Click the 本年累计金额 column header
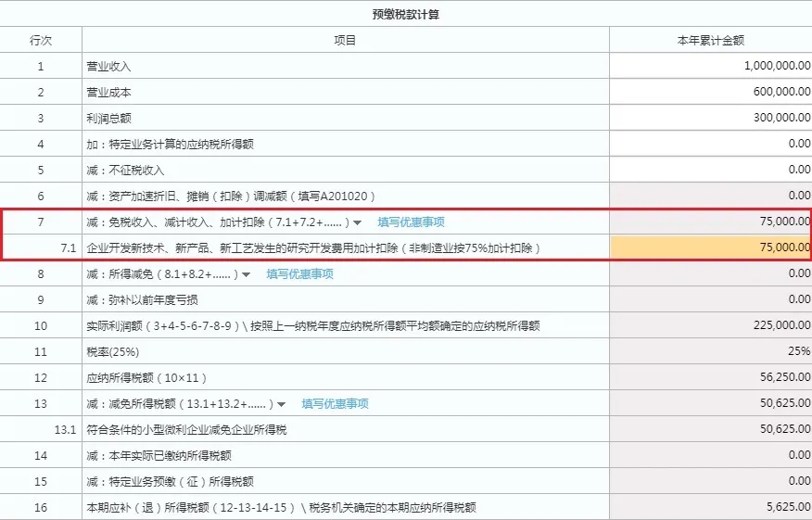812x520 pixels. pos(710,40)
